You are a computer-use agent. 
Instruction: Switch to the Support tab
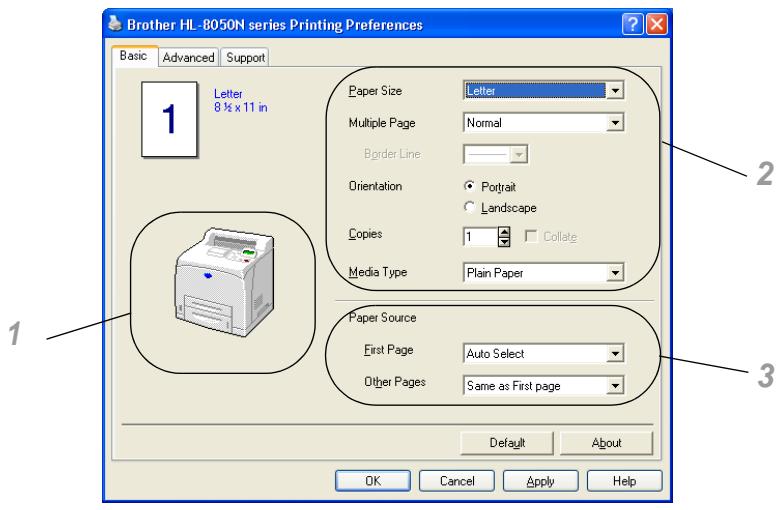pyautogui.click(x=245, y=57)
